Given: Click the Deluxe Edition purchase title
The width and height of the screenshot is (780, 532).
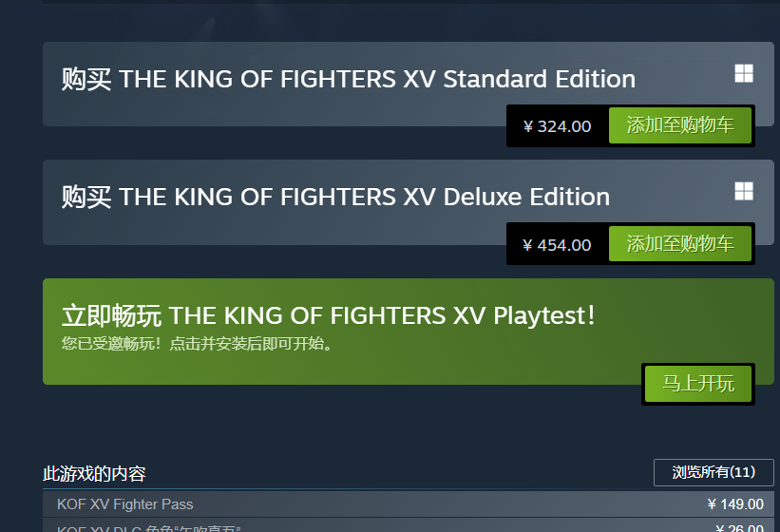Looking at the screenshot, I should click(335, 197).
